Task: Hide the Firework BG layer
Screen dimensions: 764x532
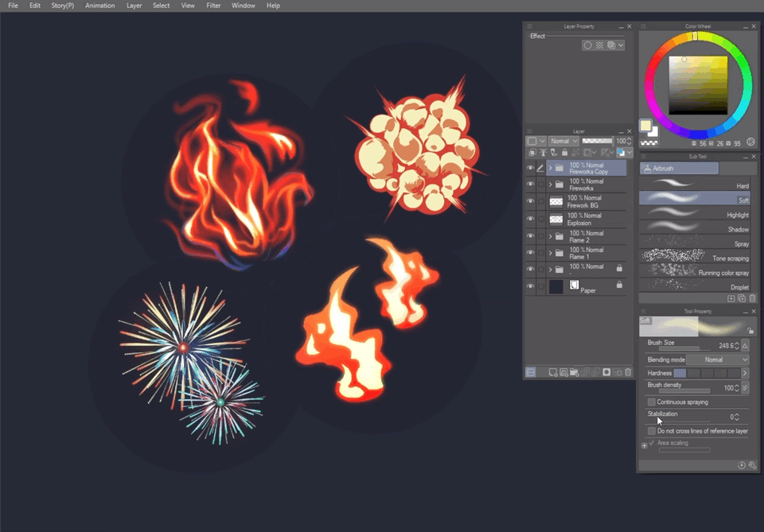Action: [x=530, y=201]
